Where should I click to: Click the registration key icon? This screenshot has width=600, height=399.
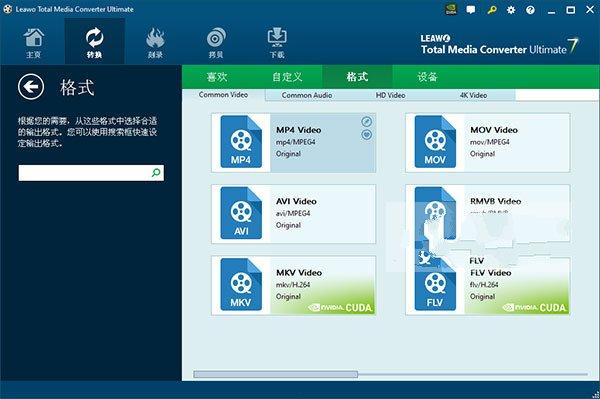(x=492, y=10)
